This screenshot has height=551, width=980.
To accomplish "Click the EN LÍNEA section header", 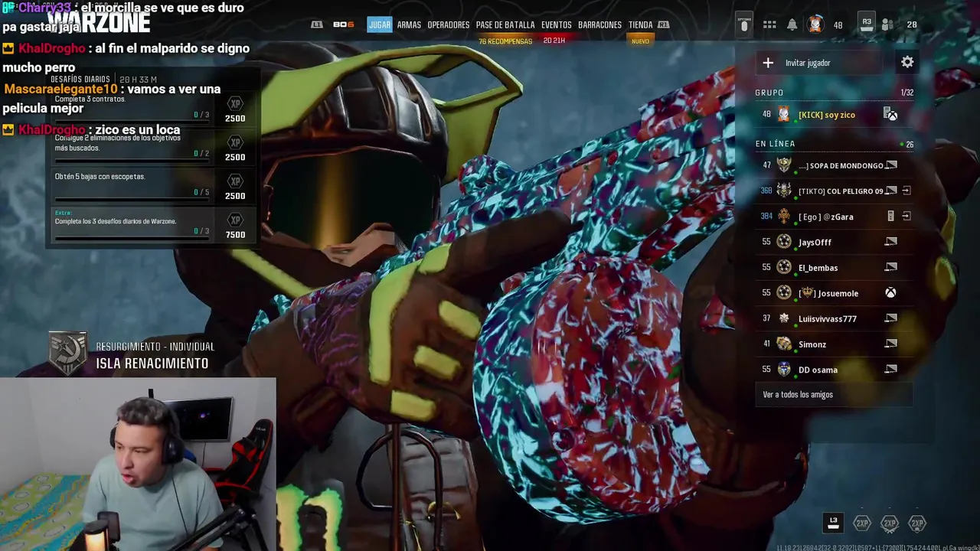I will tap(775, 144).
